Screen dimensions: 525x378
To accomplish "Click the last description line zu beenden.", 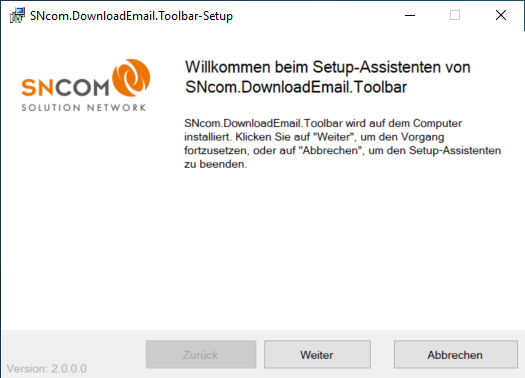I will [x=216, y=164].
